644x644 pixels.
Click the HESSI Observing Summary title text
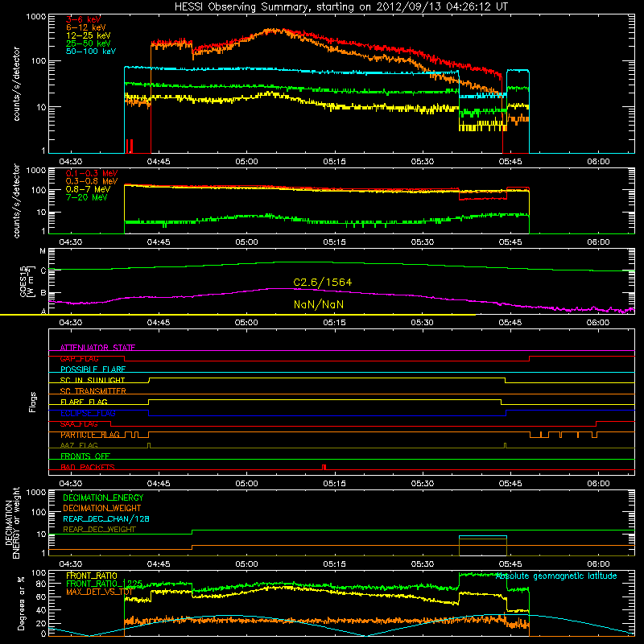pyautogui.click(x=341, y=7)
